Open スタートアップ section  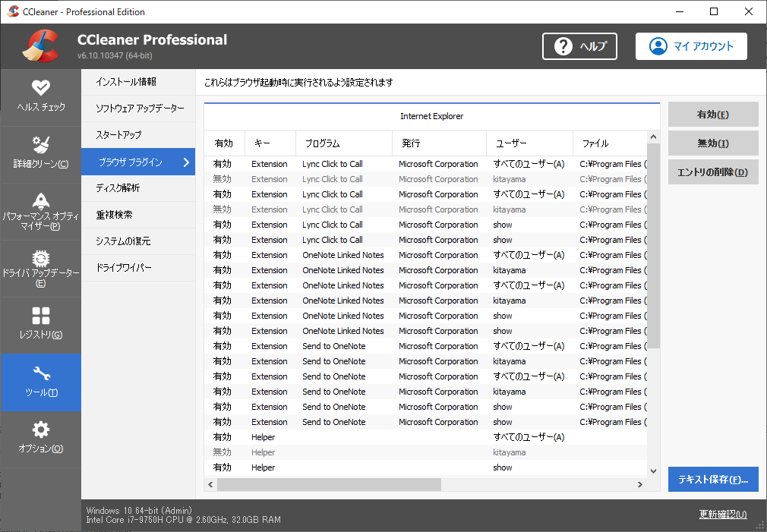(x=138, y=135)
